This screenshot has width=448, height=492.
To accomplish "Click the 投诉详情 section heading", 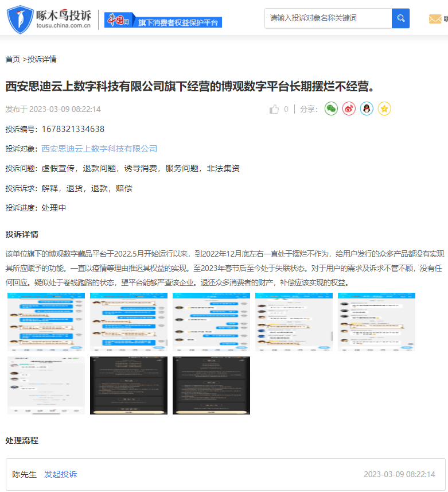I will (22, 234).
